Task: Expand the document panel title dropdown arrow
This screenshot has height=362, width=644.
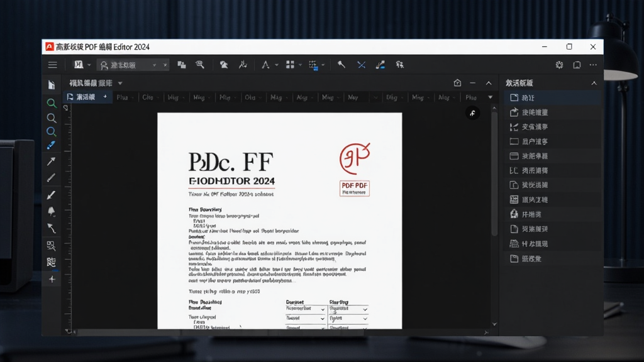Action: click(x=120, y=84)
